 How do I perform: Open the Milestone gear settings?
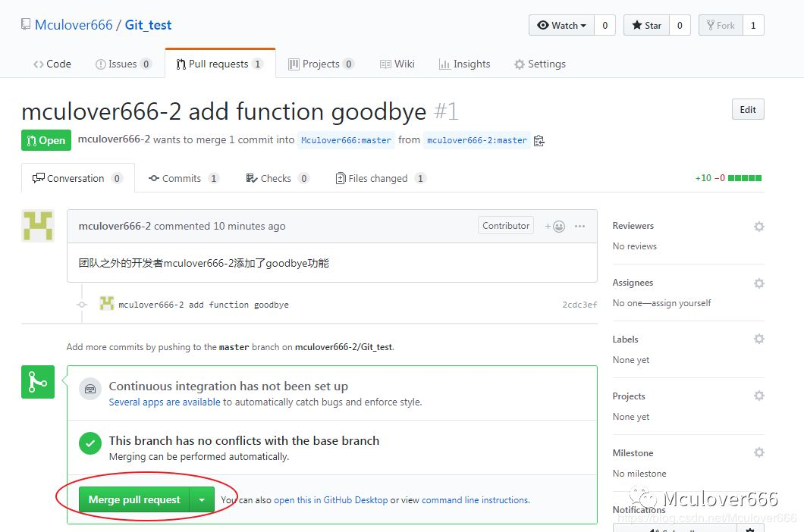(x=758, y=453)
